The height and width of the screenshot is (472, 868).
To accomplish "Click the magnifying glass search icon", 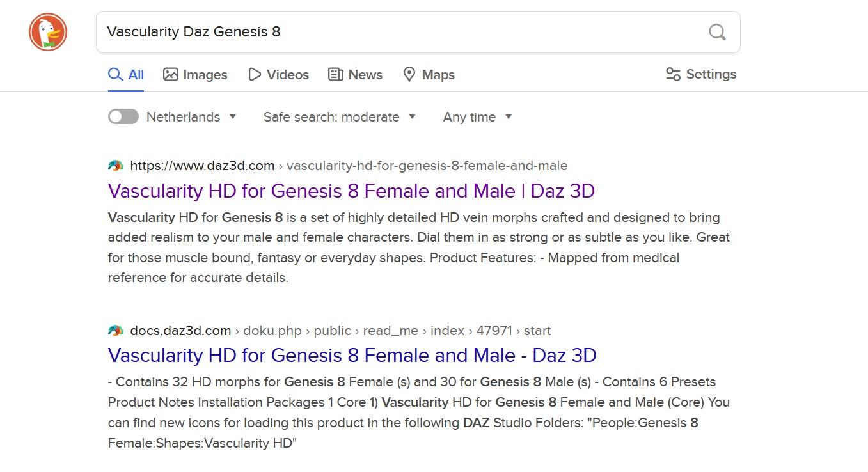I will (x=717, y=32).
